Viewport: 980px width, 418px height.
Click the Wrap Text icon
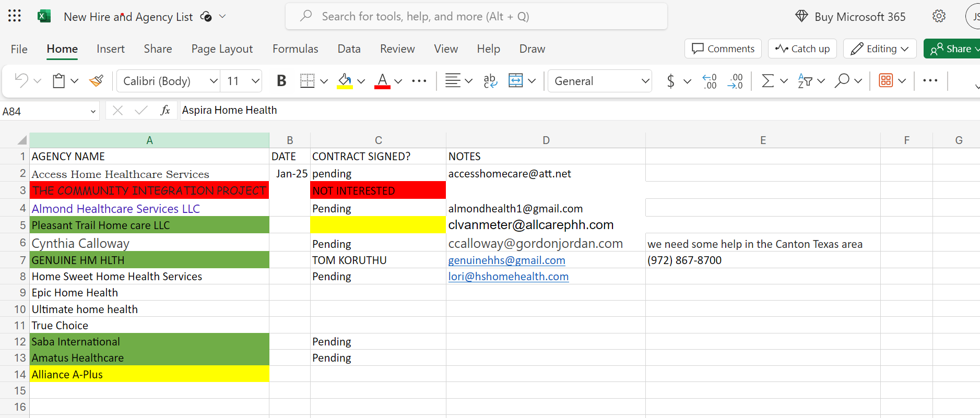coord(490,81)
